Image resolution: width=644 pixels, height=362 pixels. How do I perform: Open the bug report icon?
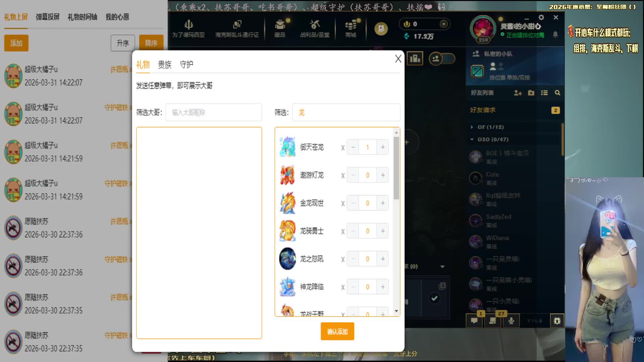click(557, 321)
